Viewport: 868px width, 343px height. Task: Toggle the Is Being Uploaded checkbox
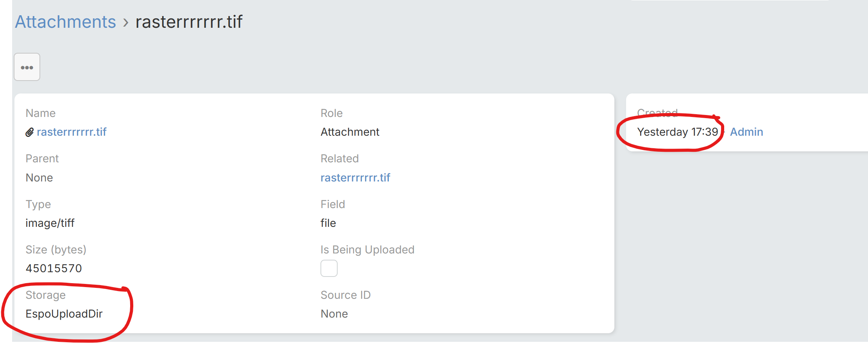click(x=329, y=268)
